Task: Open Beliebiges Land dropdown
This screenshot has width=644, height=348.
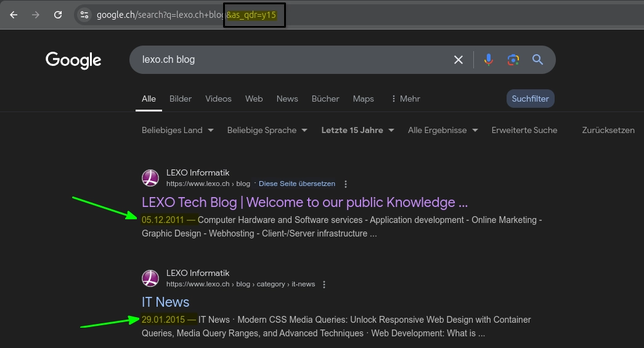Action: tap(177, 130)
